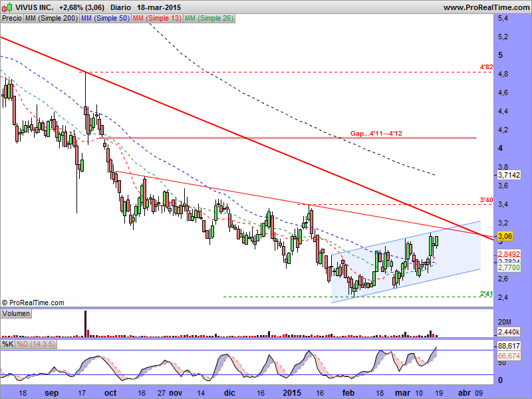
Task: Click the oct label on time axis
Action: (x=110, y=393)
